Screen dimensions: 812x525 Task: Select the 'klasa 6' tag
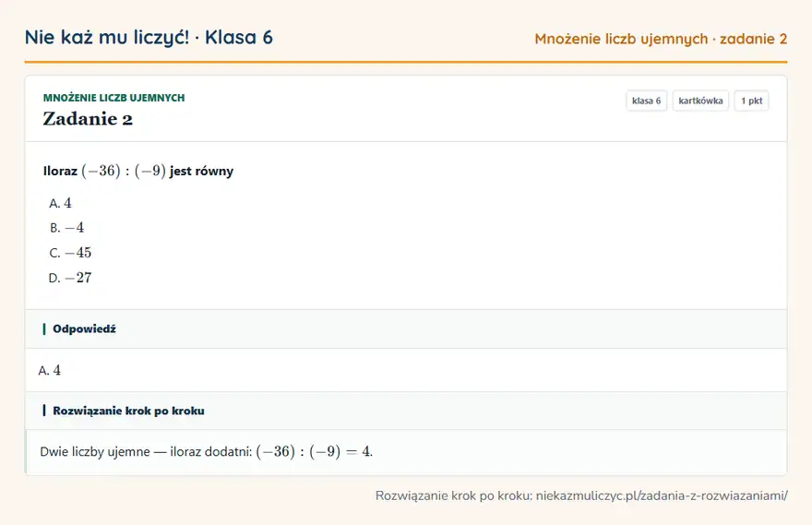coord(646,101)
